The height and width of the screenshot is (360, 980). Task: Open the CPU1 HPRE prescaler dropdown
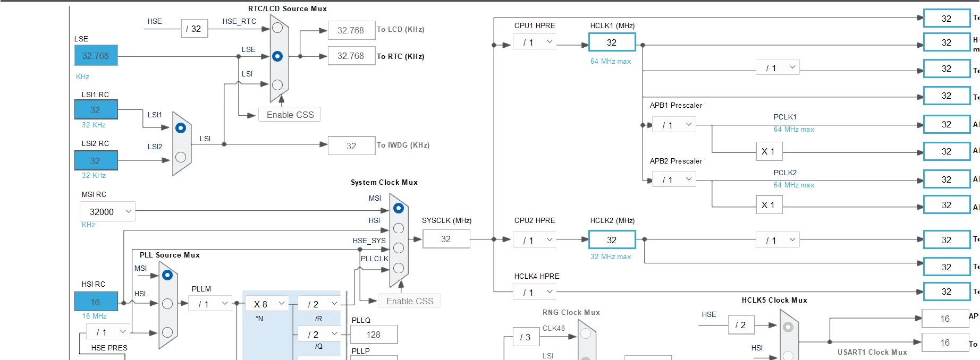pyautogui.click(x=535, y=42)
